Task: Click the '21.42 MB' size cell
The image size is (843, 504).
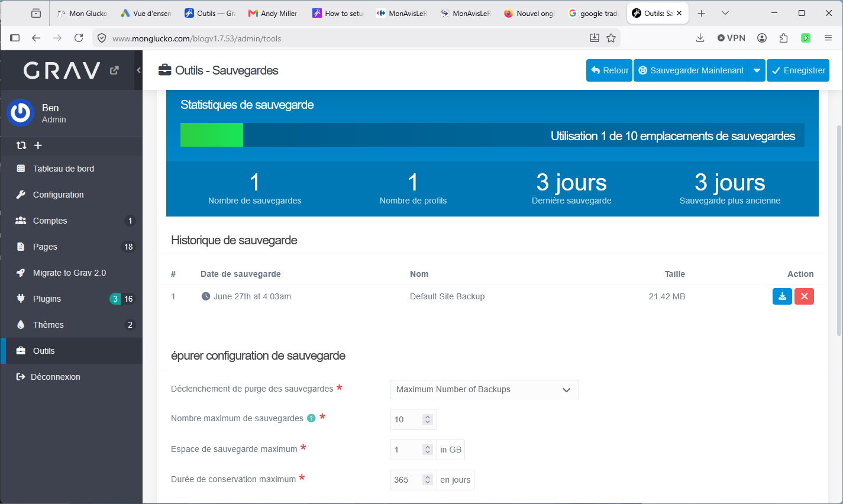Action: (667, 296)
